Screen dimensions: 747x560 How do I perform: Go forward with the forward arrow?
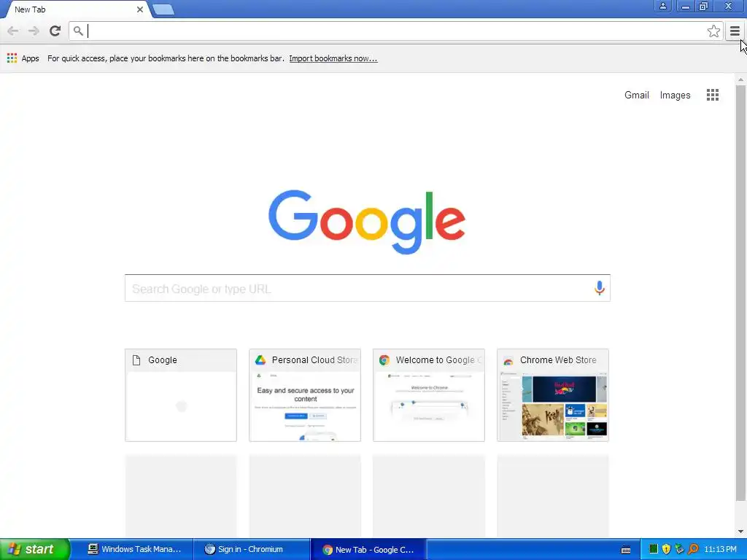34,31
